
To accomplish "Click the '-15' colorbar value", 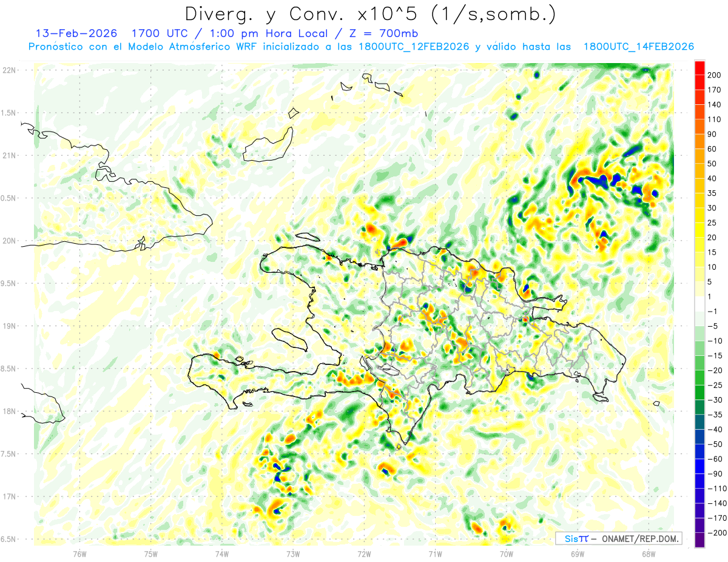I will click(716, 356).
